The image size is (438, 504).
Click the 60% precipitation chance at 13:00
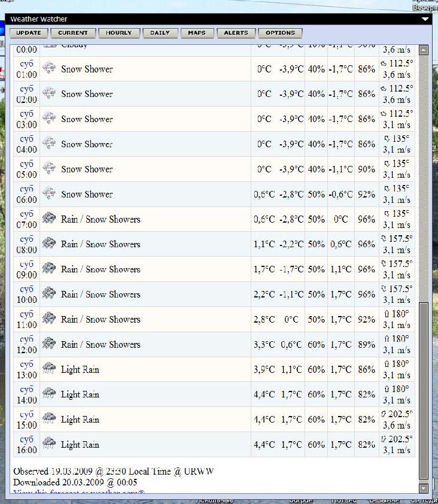tap(316, 370)
